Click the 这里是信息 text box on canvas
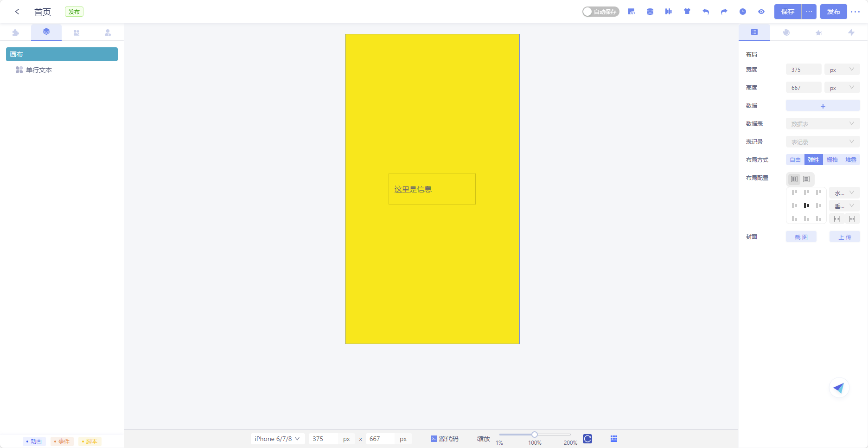Image resolution: width=868 pixels, height=448 pixels. click(x=432, y=189)
